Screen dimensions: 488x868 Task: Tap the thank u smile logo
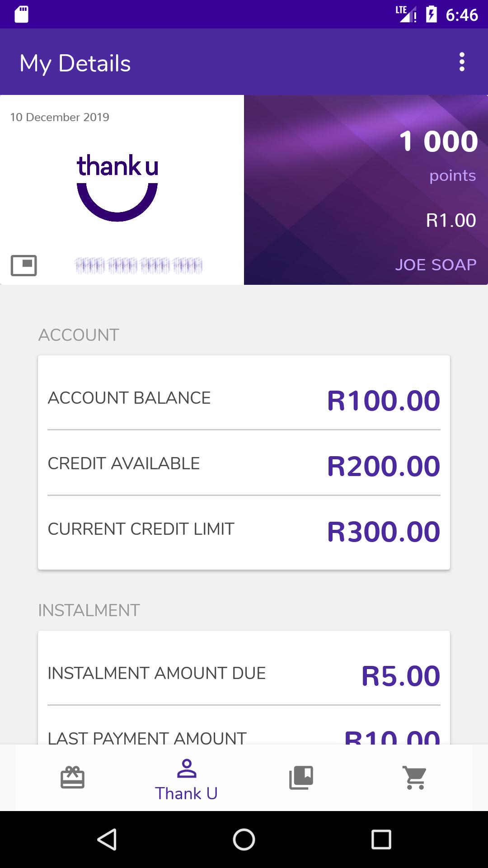(x=117, y=187)
